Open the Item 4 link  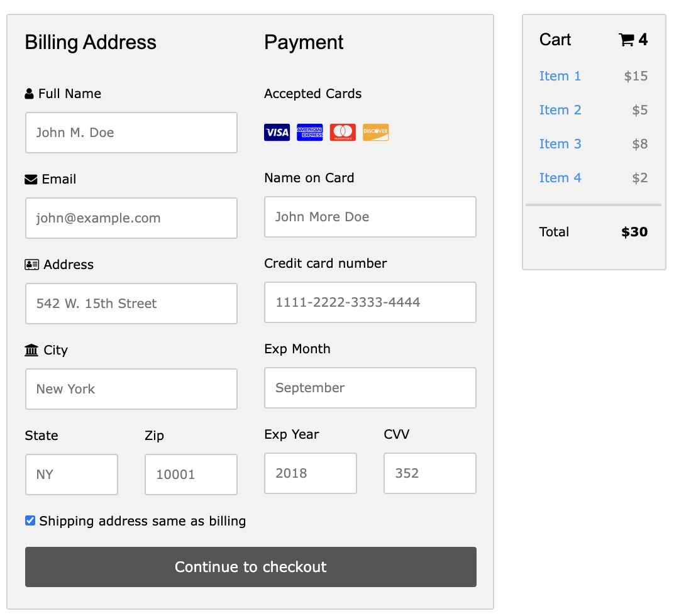coord(559,177)
